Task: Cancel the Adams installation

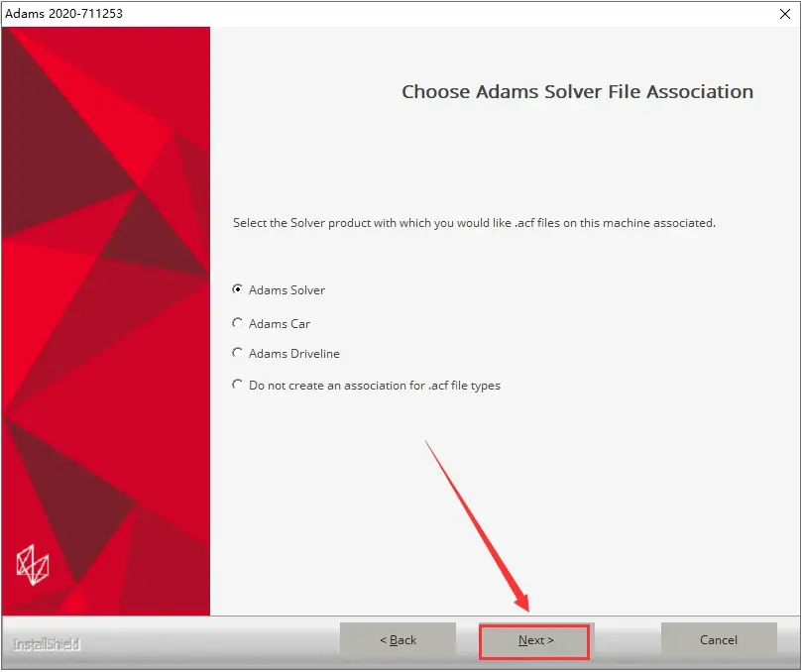Action: pos(719,640)
